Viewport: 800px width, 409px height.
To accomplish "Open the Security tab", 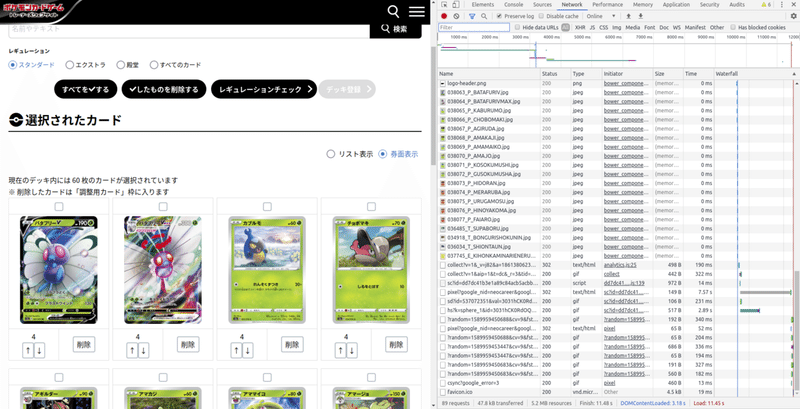I will [x=709, y=5].
